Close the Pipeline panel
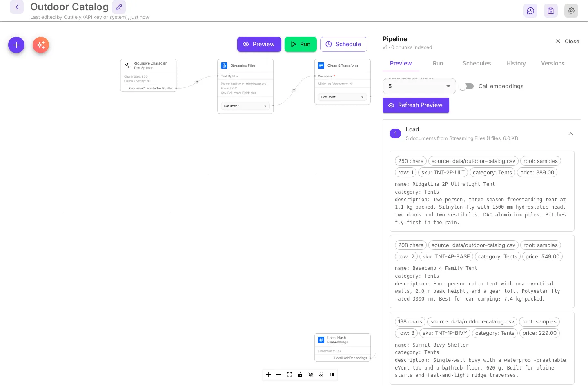 (x=567, y=41)
